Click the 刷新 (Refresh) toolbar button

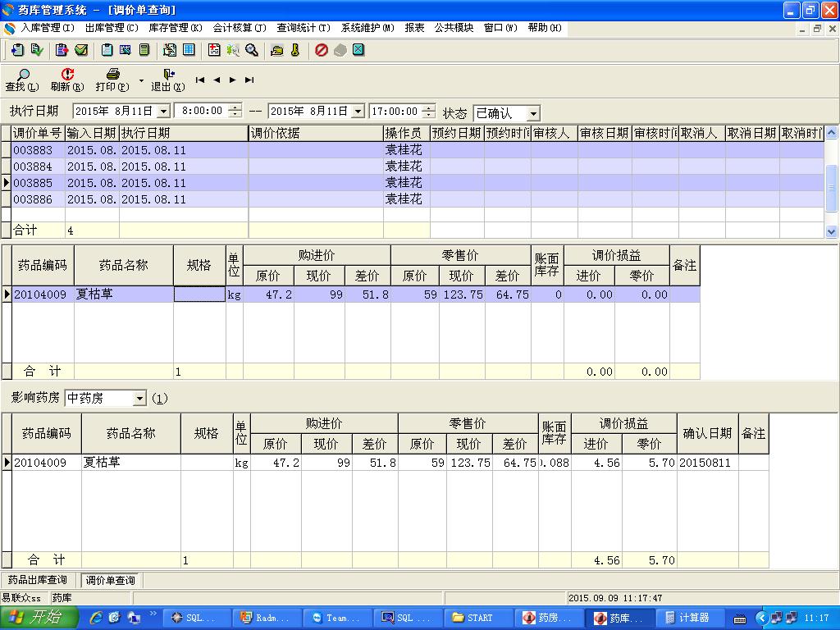67,80
